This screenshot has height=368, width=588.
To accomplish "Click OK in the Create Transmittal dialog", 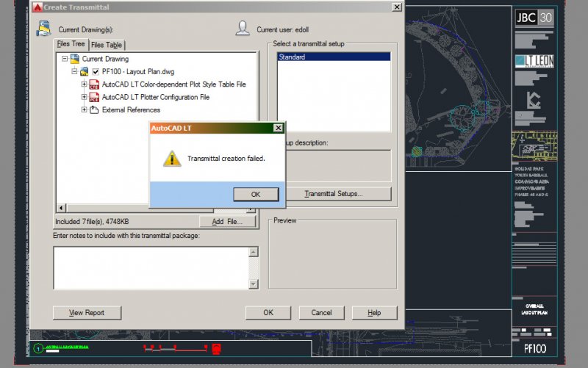I will (268, 312).
